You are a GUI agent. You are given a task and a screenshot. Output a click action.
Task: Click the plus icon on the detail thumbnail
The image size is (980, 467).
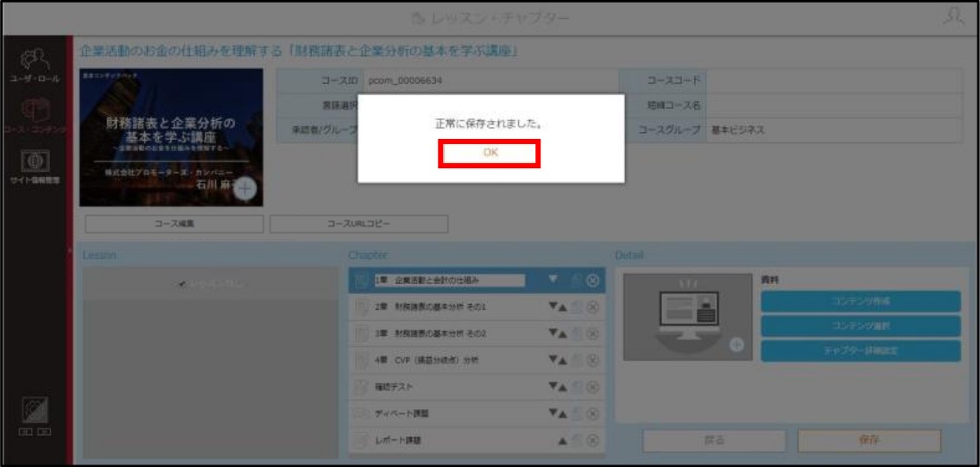coord(737,345)
